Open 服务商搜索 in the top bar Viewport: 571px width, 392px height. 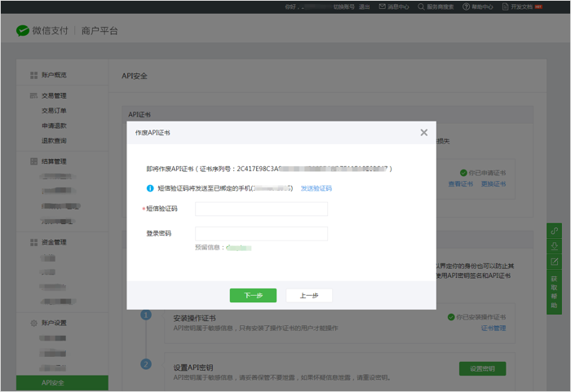click(440, 7)
